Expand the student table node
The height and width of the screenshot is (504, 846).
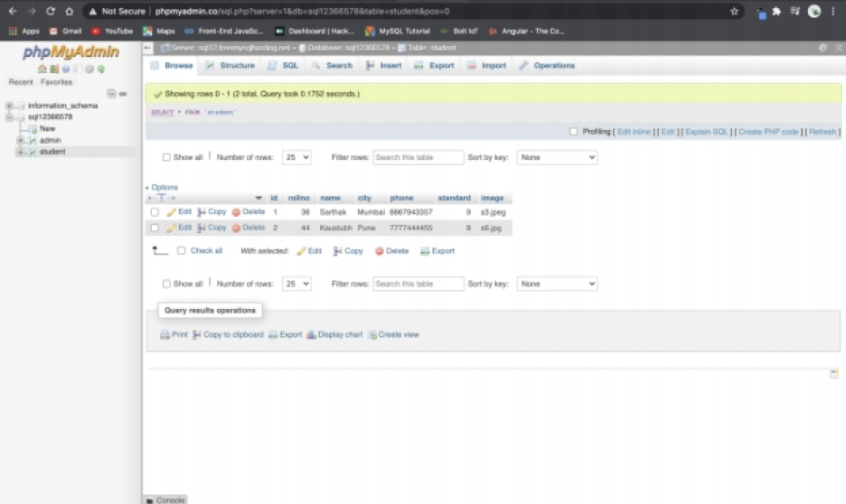tap(20, 152)
